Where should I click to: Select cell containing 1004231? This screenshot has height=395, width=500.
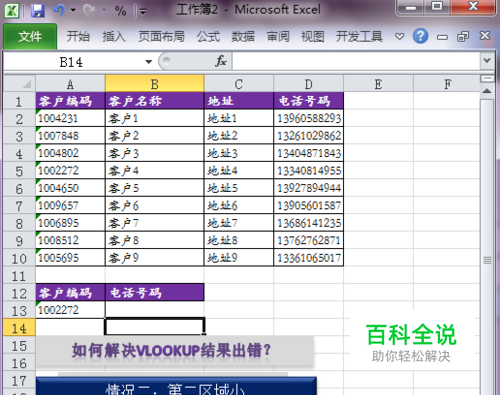point(70,118)
